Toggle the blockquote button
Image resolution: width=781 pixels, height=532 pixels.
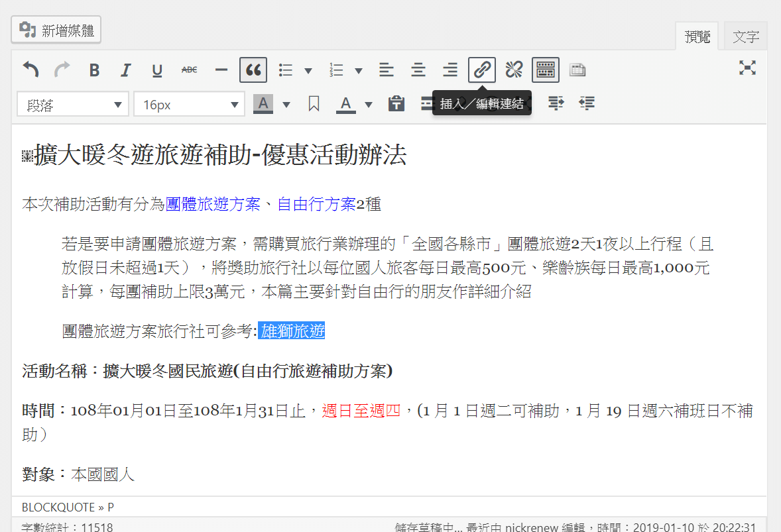pyautogui.click(x=253, y=70)
